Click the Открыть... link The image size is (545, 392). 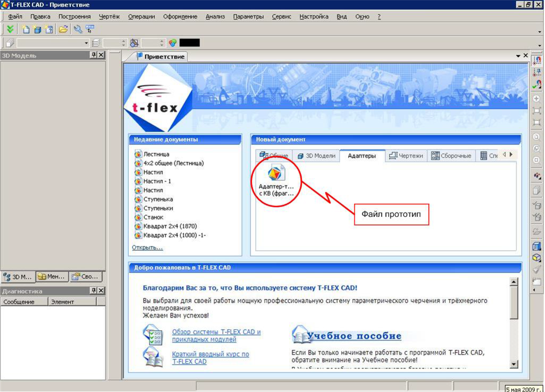click(x=147, y=247)
